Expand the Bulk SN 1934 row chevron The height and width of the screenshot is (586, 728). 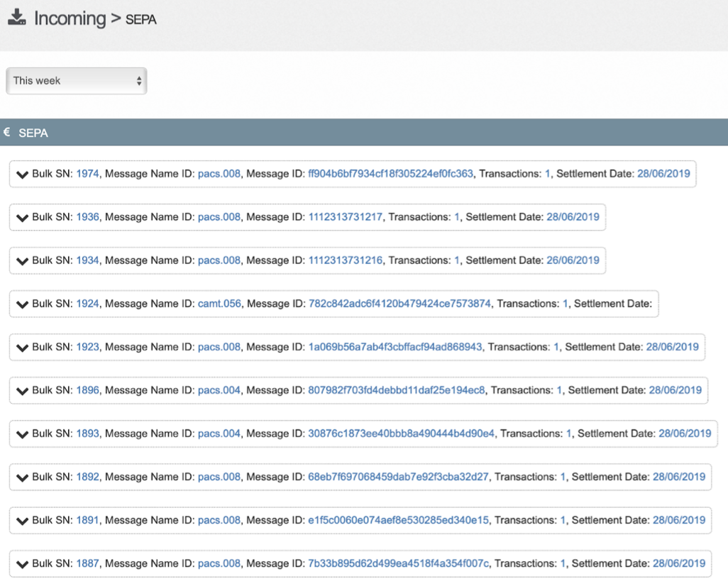[x=22, y=261]
